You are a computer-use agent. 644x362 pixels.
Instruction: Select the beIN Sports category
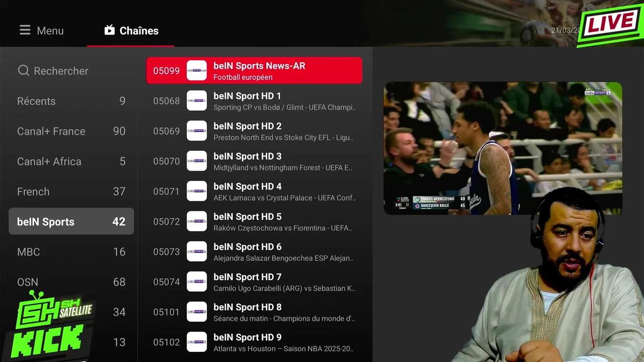tap(71, 221)
